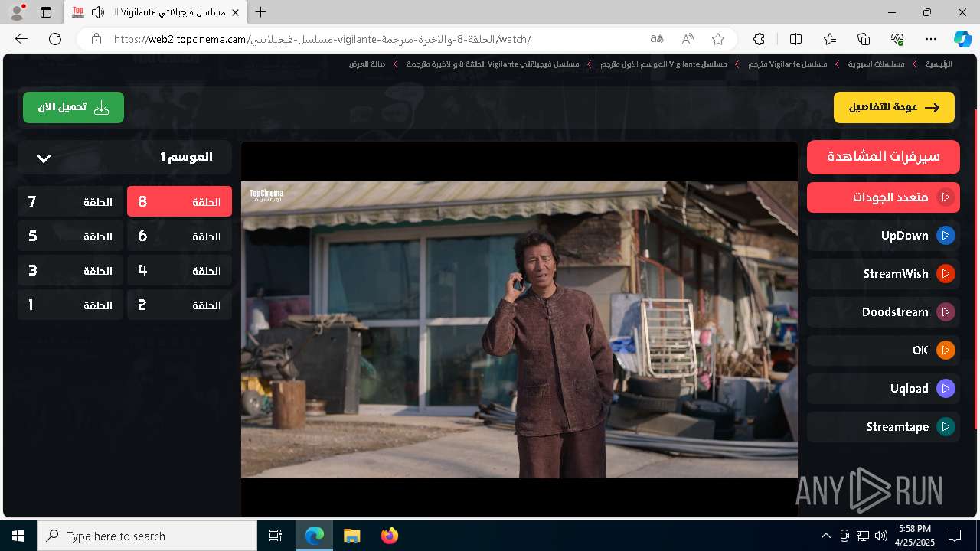Click the browser address bar URL
The image size is (980, 551).
pos(322,39)
